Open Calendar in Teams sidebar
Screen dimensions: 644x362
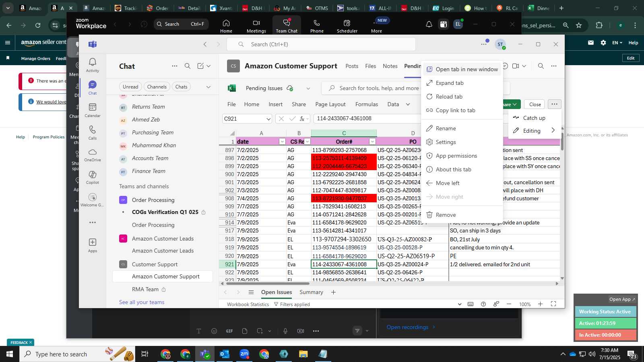point(93,110)
